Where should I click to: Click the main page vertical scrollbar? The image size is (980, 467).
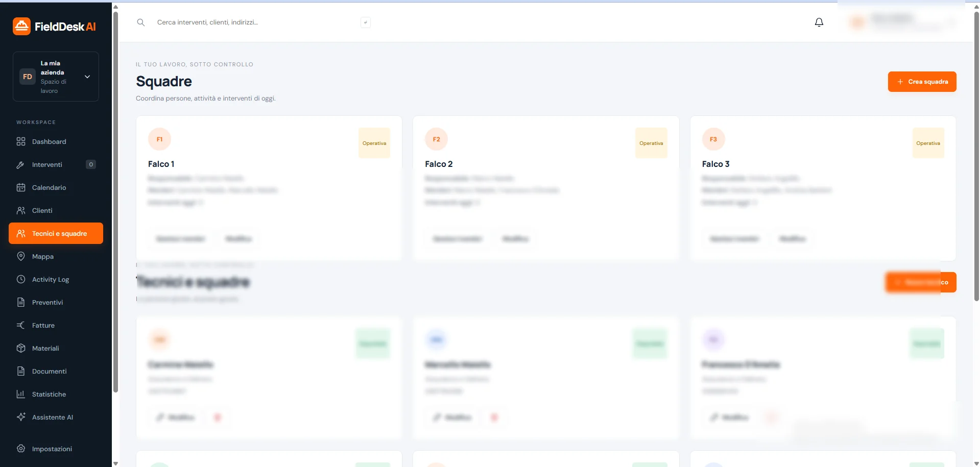click(x=976, y=156)
